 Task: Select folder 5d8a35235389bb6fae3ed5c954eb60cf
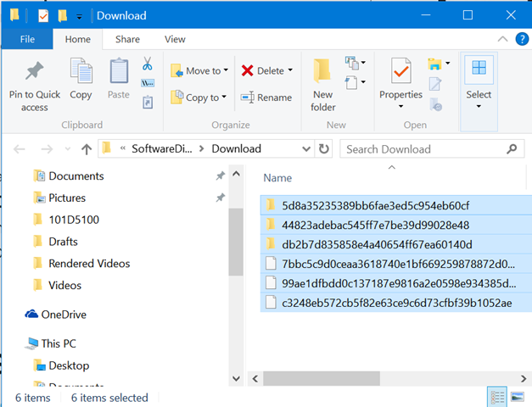(x=396, y=205)
